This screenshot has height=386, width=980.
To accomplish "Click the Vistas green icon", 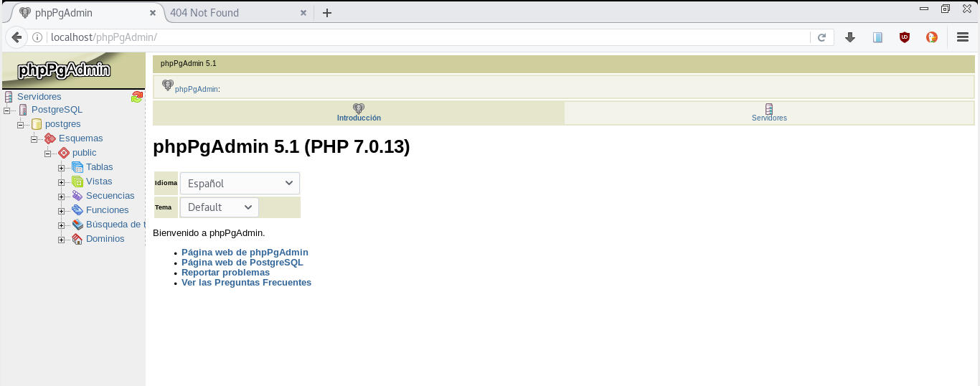I will pos(77,182).
